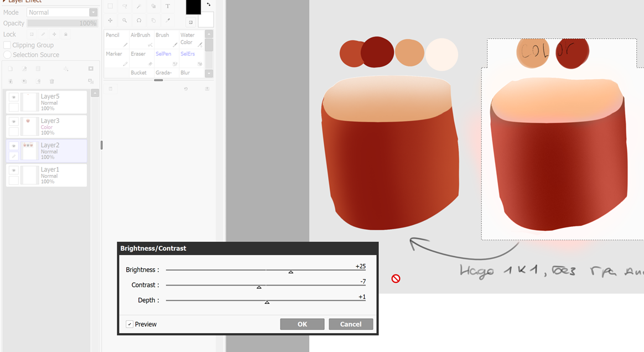The width and height of the screenshot is (644, 352).
Task: Select the rectangular Selection tool
Action: tap(110, 6)
